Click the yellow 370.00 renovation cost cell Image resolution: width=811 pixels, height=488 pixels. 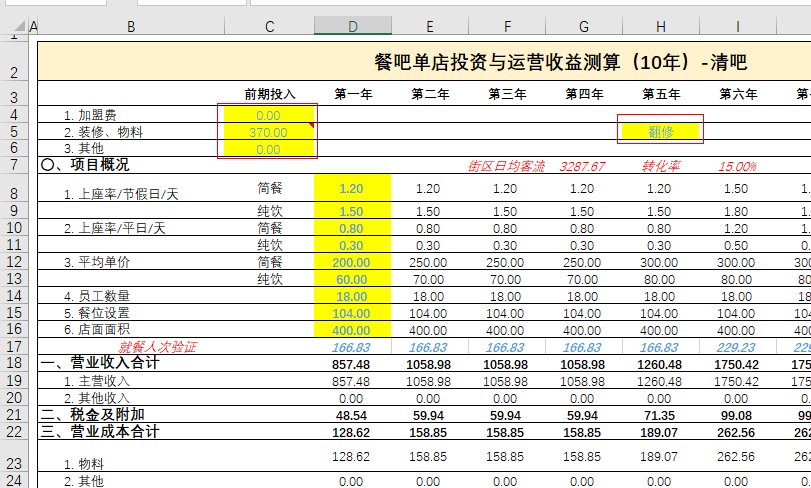pyautogui.click(x=269, y=132)
